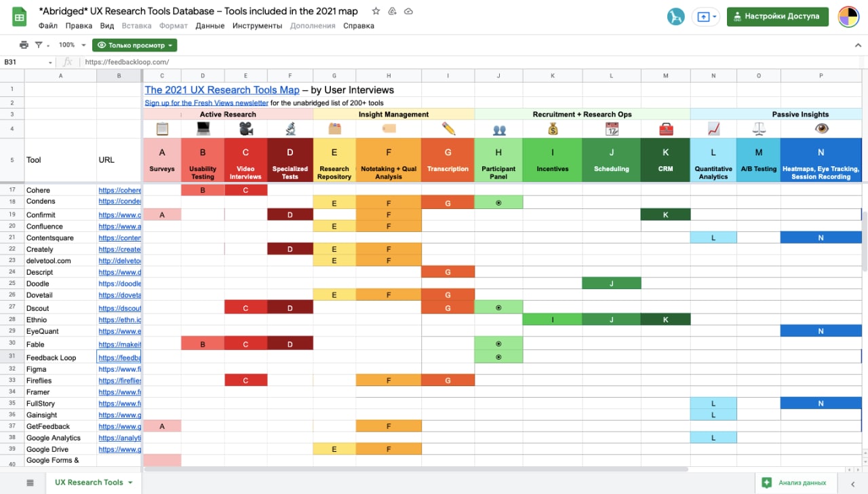
Task: Open the Справка menu
Action: tap(359, 26)
